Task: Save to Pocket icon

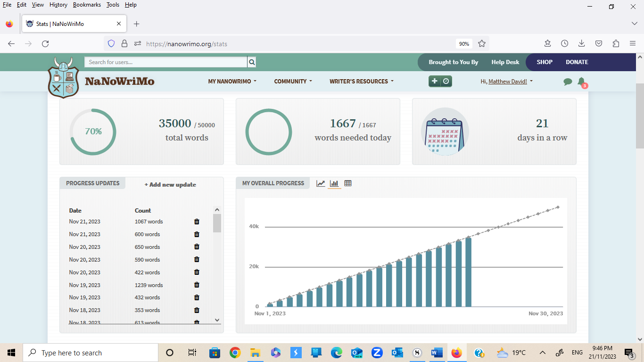Action: pos(599,43)
